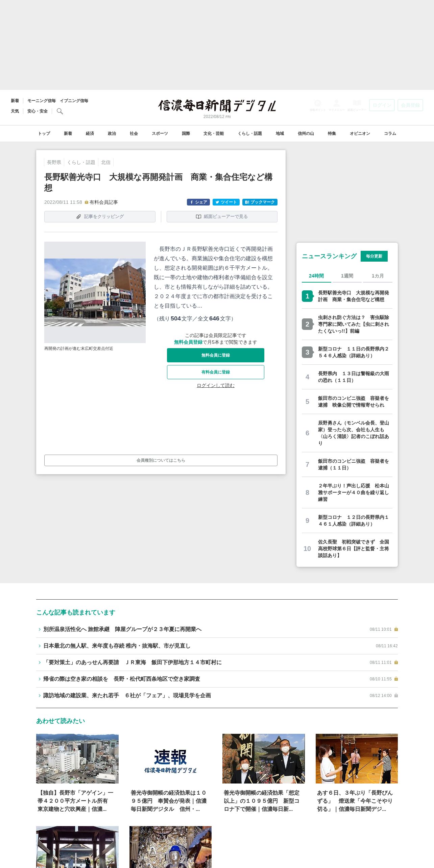Open the 信州の山 nav item
434x868 pixels.
[x=306, y=134]
